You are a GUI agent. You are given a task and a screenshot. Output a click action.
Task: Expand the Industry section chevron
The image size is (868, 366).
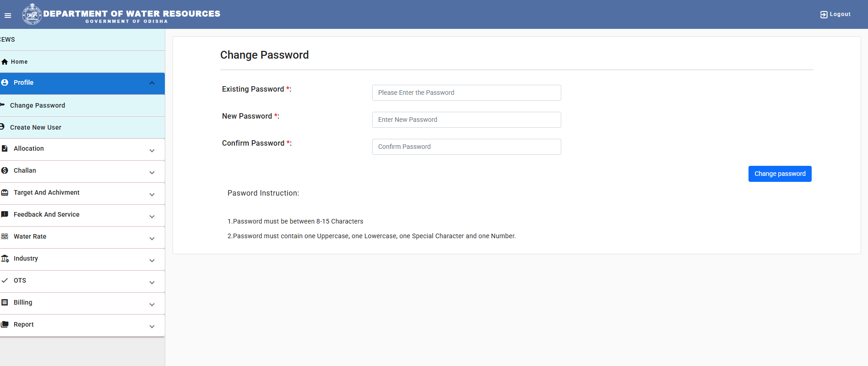pyautogui.click(x=152, y=261)
